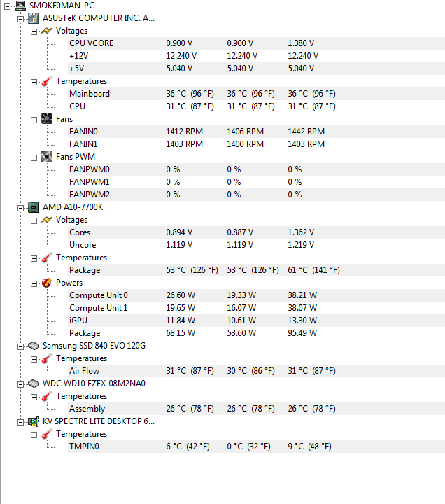This screenshot has width=445, height=504.
Task: Select the Cores voltage name
Action: 80,232
